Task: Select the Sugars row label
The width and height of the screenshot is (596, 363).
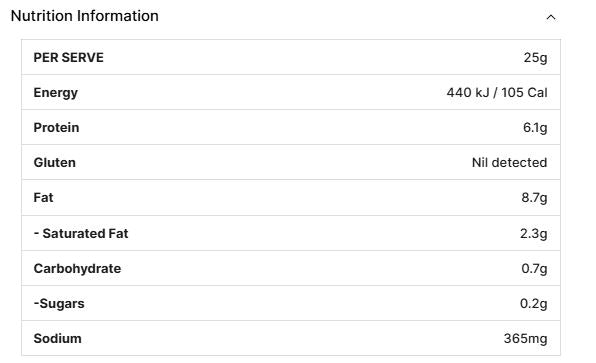Action: [x=59, y=304]
